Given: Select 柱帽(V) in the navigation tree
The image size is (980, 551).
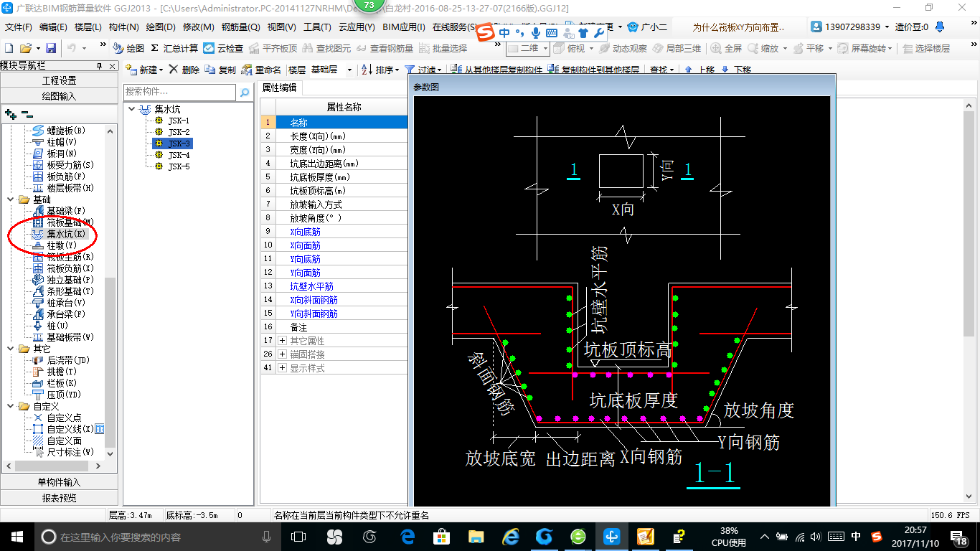Looking at the screenshot, I should 62,142.
